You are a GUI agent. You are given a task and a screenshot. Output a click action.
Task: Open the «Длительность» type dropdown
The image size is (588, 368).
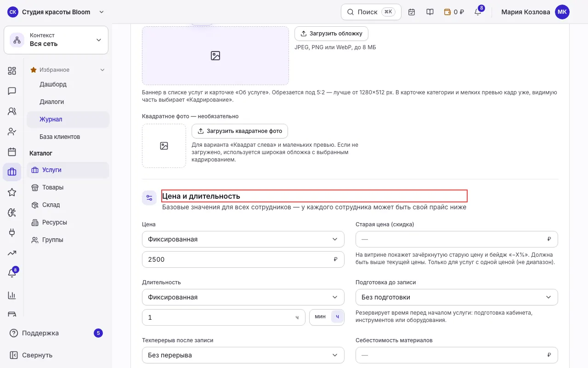click(243, 297)
